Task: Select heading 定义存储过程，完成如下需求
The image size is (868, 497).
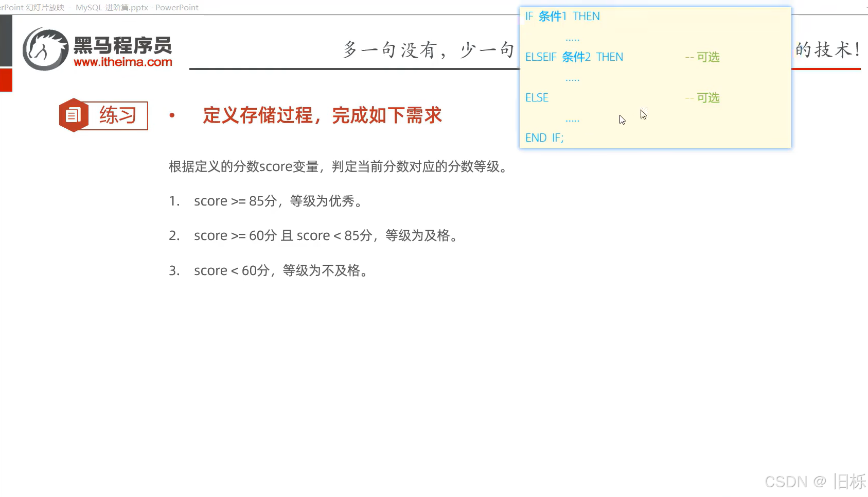Action: (323, 115)
